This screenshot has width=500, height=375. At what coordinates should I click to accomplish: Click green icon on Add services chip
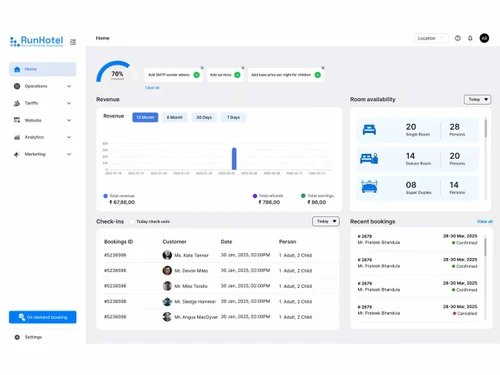pos(237,75)
